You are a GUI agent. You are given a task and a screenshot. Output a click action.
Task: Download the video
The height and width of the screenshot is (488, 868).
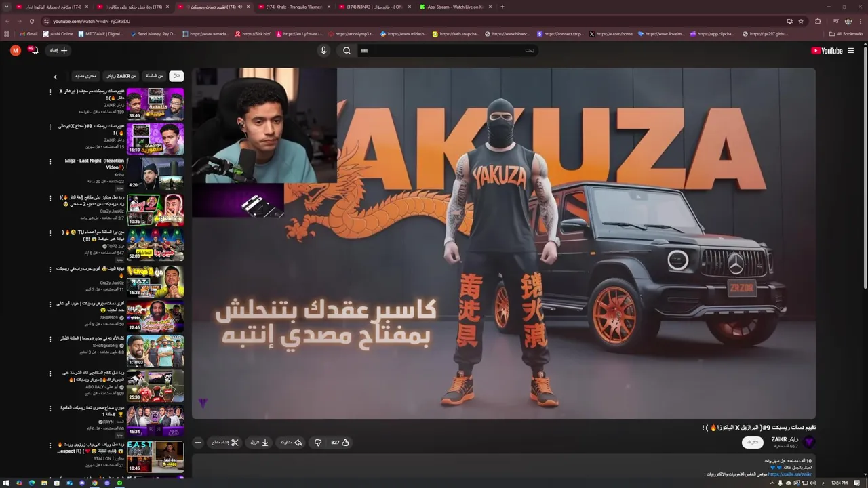[260, 442]
